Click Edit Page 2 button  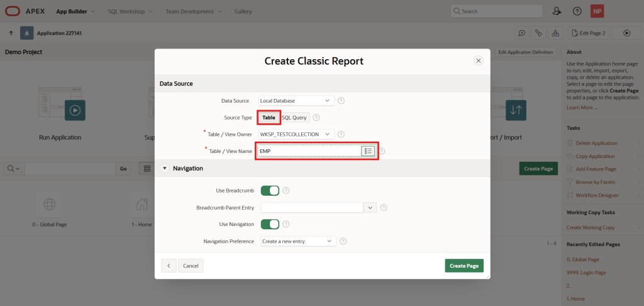[589, 33]
